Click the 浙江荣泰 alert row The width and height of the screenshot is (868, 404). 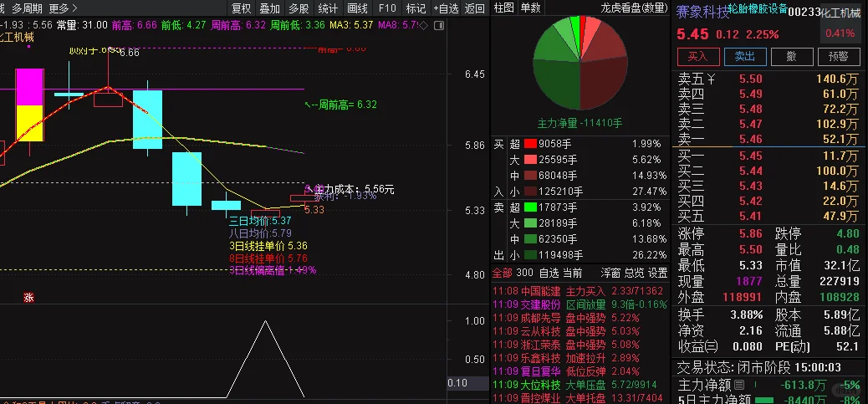(580, 345)
